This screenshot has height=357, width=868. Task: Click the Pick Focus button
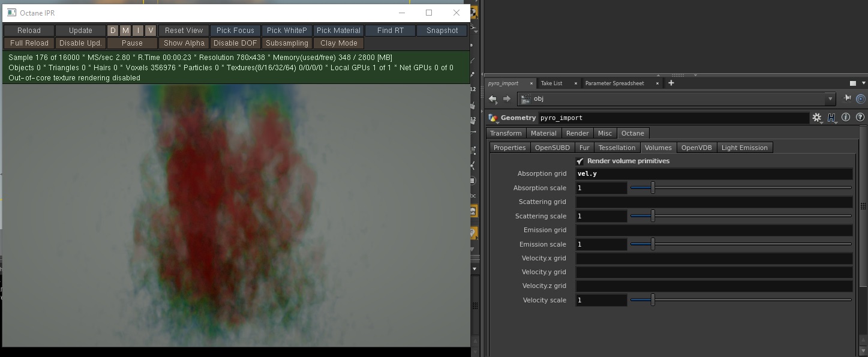point(235,31)
